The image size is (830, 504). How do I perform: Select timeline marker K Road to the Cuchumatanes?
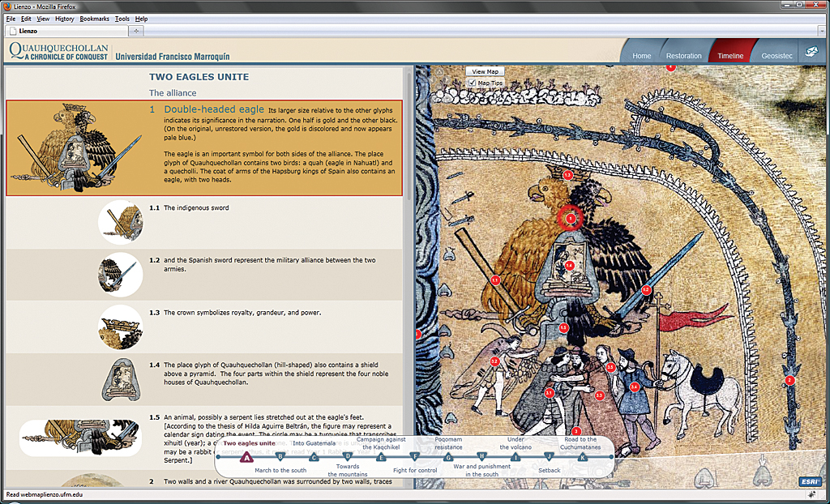pyautogui.click(x=583, y=457)
